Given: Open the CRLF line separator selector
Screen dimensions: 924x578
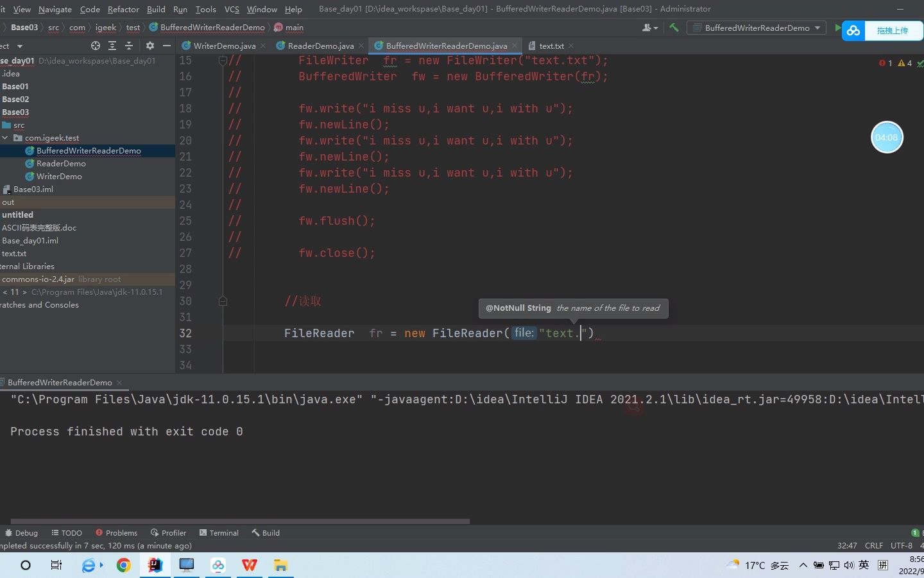Looking at the screenshot, I should pos(874,546).
